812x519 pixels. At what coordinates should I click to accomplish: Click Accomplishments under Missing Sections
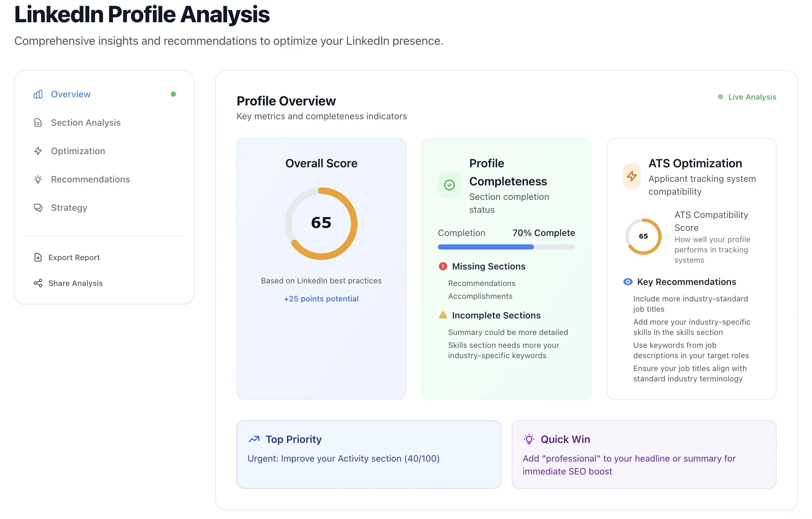click(x=480, y=296)
